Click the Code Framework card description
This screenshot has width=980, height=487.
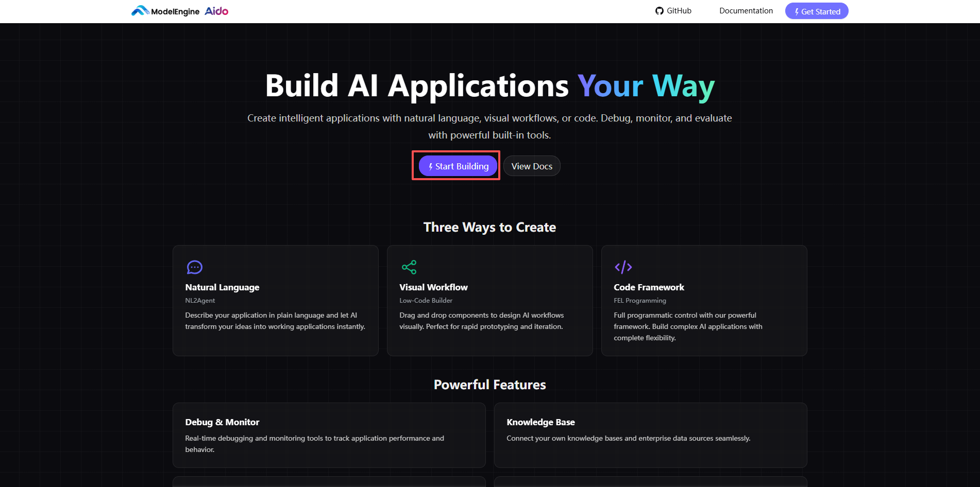pos(688,326)
